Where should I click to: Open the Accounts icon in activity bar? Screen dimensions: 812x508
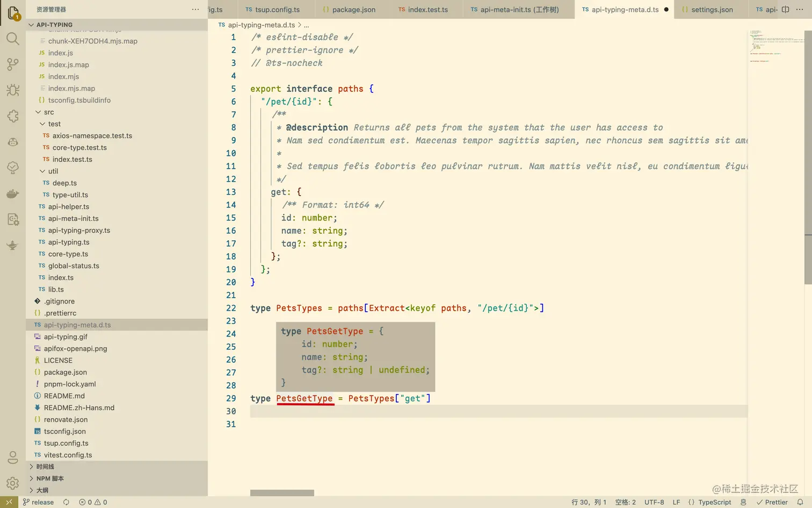click(13, 457)
